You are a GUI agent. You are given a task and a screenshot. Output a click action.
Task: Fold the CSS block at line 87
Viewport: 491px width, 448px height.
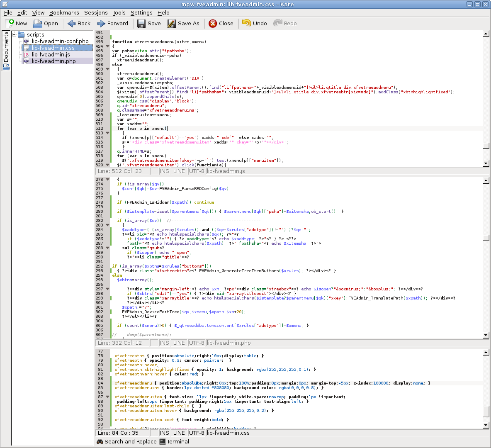[x=108, y=397]
